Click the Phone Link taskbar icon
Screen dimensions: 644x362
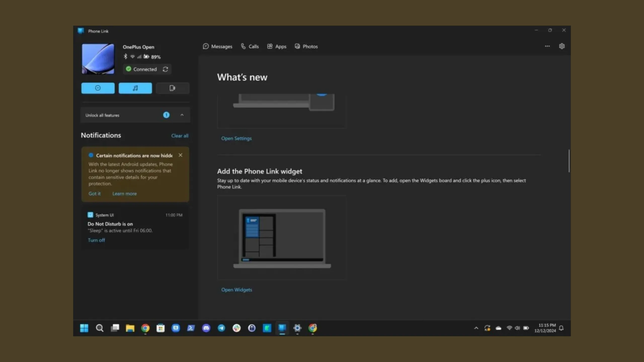[282, 328]
